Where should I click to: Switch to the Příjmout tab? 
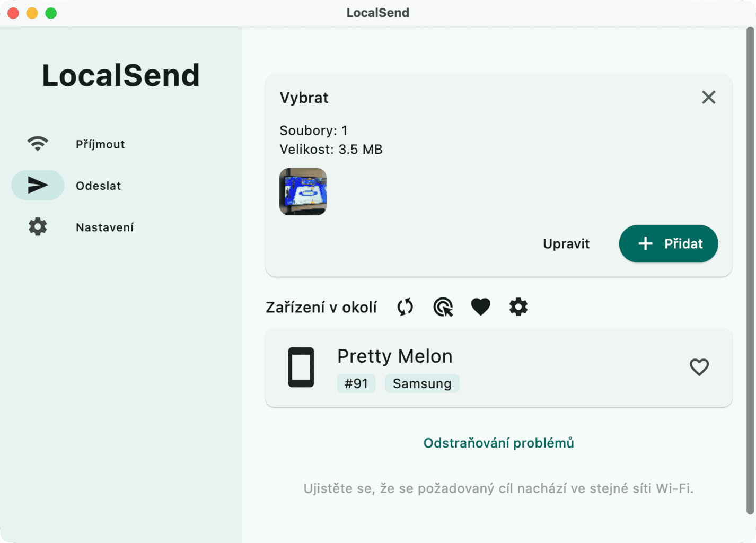pyautogui.click(x=100, y=144)
